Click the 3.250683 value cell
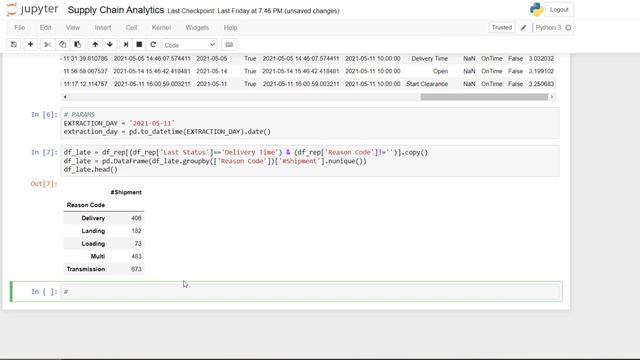640x360 pixels. tap(541, 84)
